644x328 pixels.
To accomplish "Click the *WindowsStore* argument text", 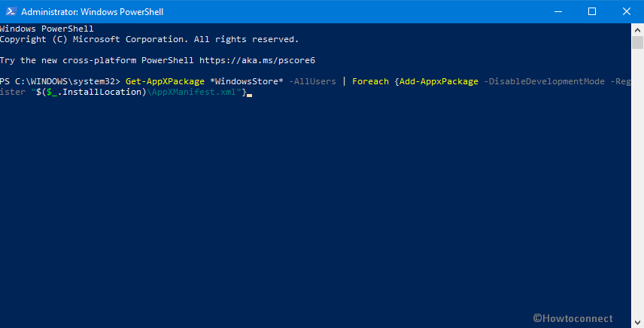I will 247,81.
